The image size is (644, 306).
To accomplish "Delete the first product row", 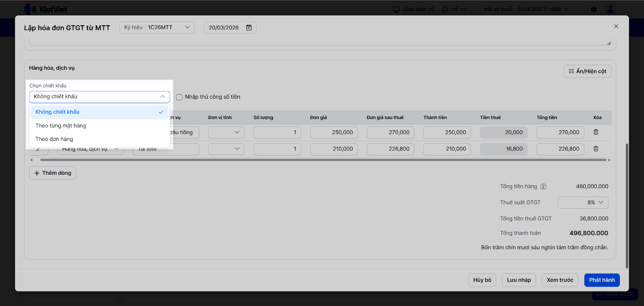I will [596, 132].
